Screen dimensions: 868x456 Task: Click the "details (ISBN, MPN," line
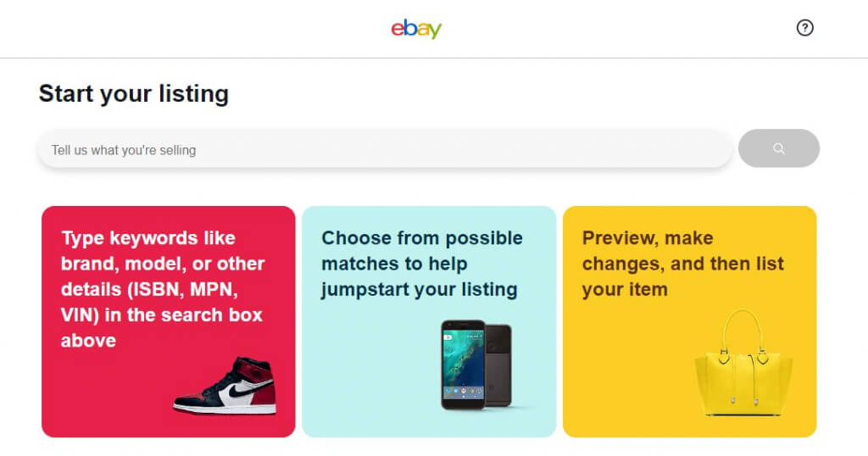(x=149, y=289)
